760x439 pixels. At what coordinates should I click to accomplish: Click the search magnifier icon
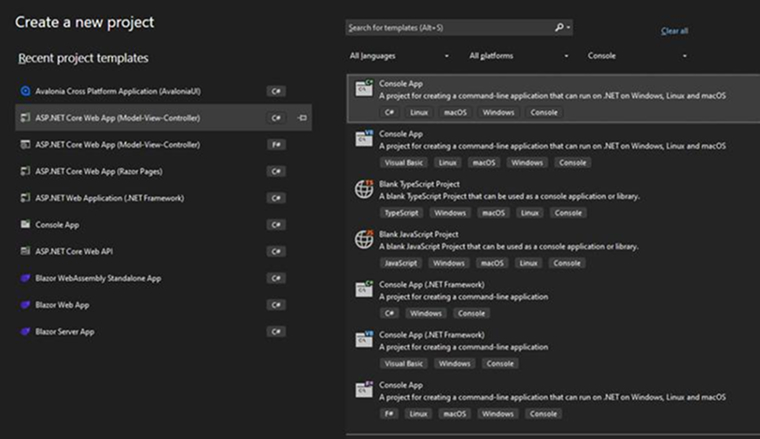click(x=559, y=28)
